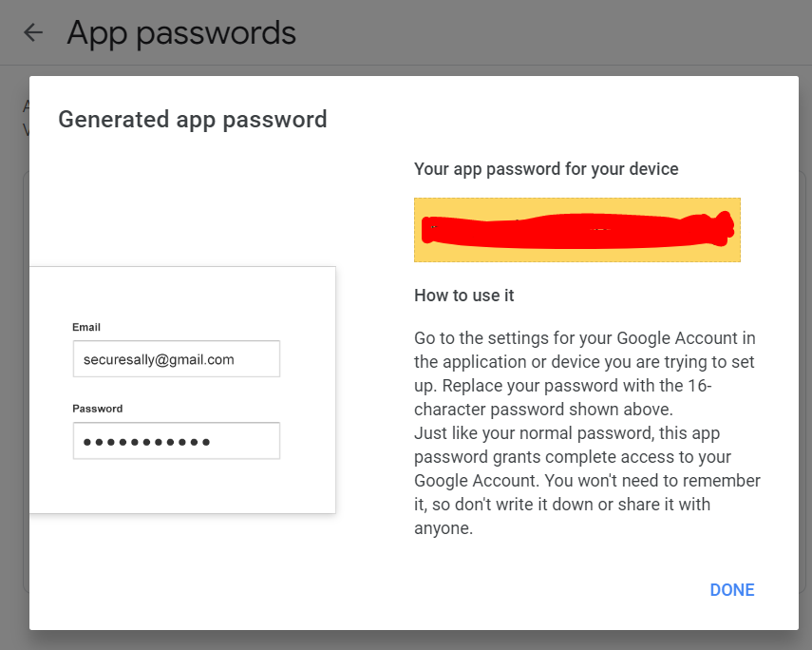Click the DONE button
This screenshot has height=650, width=812.
(x=731, y=590)
